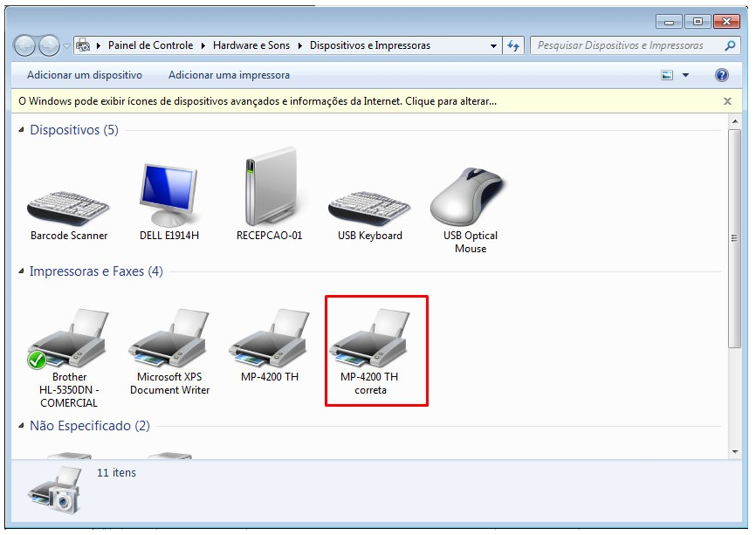Click the vertical scrollbar up arrow

tap(734, 121)
